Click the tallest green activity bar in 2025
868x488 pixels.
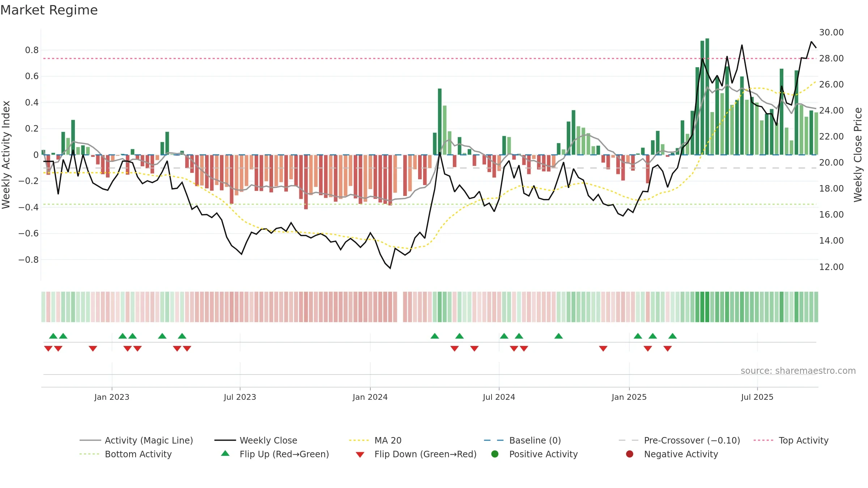pos(707,97)
